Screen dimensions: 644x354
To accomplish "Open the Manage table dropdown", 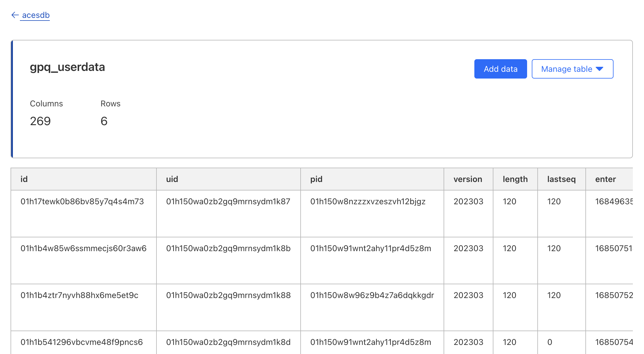I will point(566,69).
